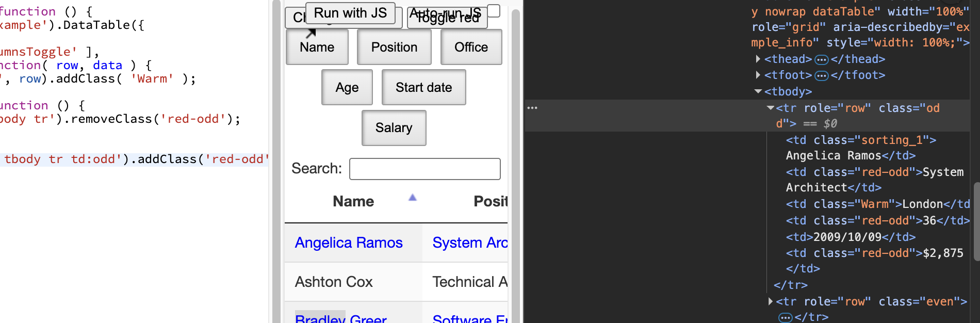The image size is (980, 323).
Task: Collapse the tbody element
Action: (x=758, y=91)
